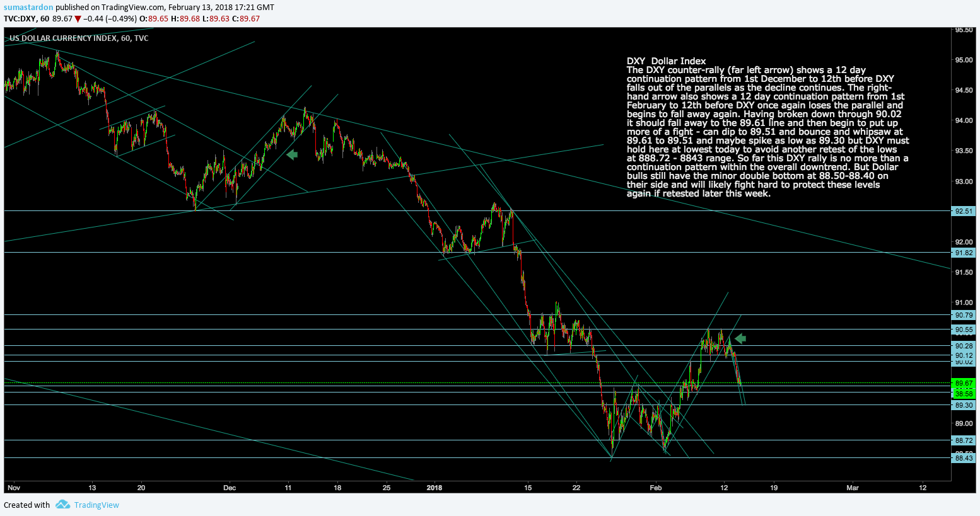Viewport: 980px width, 516px height.
Task: Click the green 89.67 current price label
Action: click(963, 383)
